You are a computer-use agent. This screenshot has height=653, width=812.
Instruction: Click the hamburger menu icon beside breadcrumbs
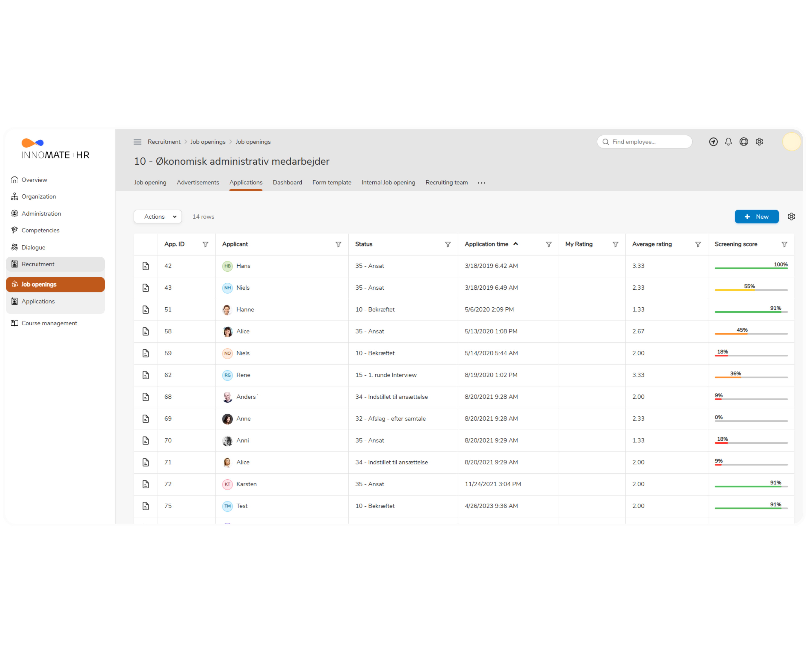coord(137,142)
